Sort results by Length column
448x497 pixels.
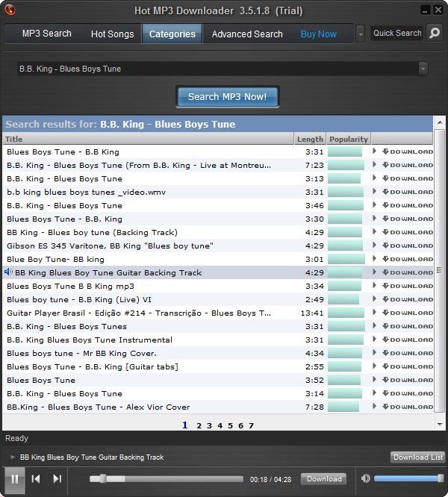coord(310,139)
